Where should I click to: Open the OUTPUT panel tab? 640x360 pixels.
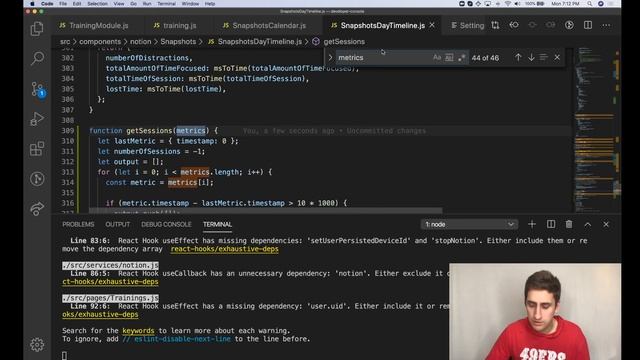(x=118, y=224)
